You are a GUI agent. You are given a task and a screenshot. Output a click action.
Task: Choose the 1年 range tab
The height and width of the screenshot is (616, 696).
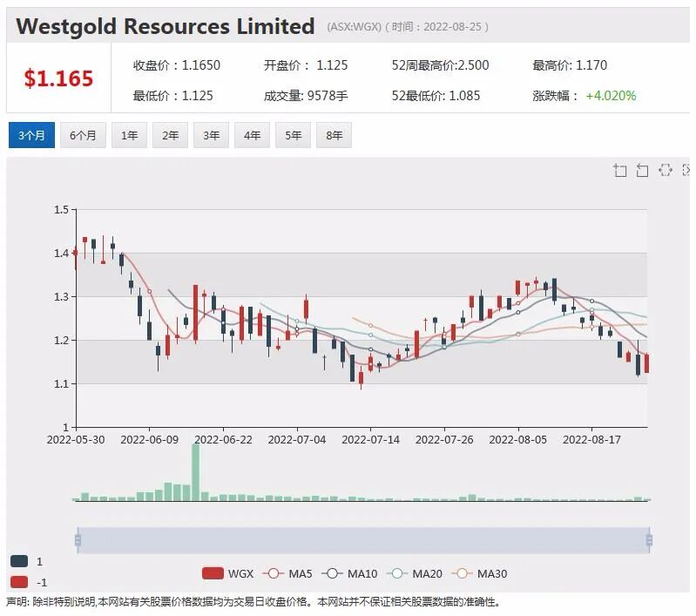130,135
